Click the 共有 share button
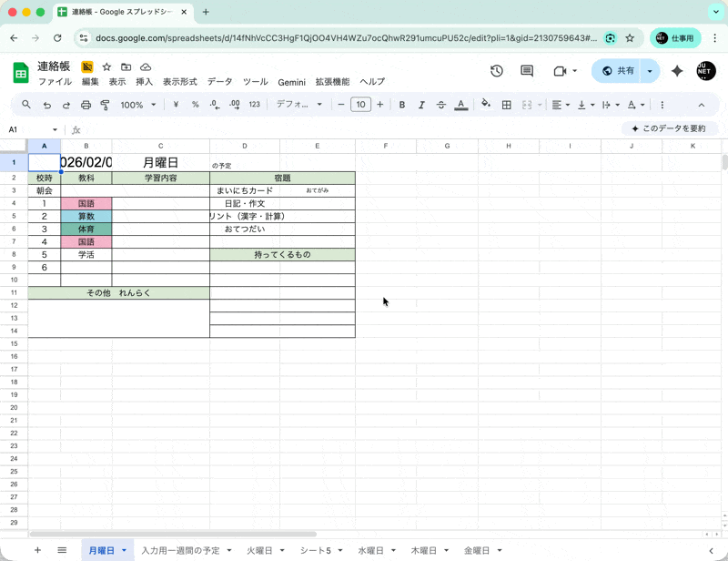Viewport: 728px width, 561px height. [617, 71]
